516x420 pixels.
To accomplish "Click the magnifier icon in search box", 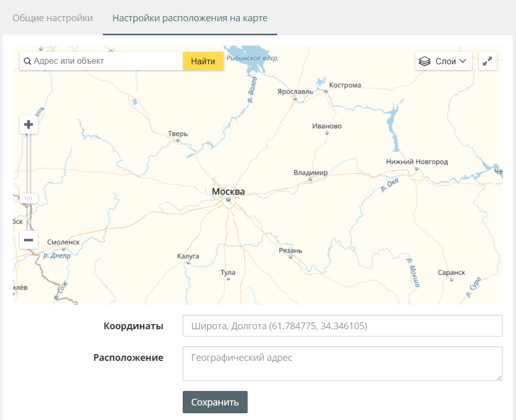I will pos(27,61).
